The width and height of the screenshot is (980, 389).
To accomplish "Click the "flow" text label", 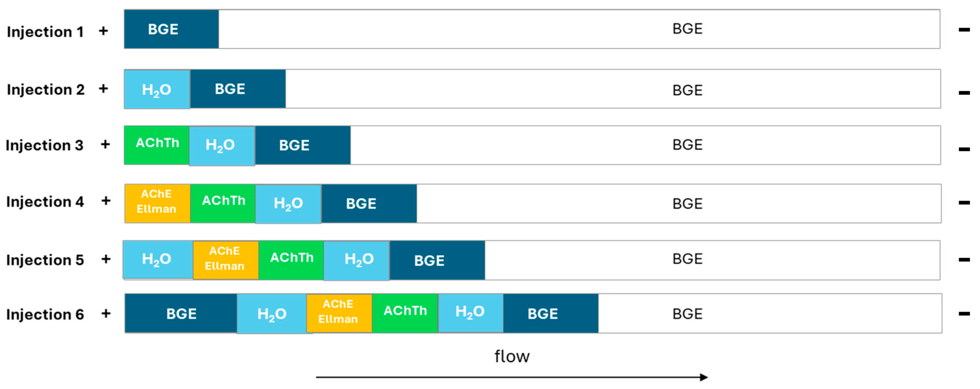I will click(512, 357).
